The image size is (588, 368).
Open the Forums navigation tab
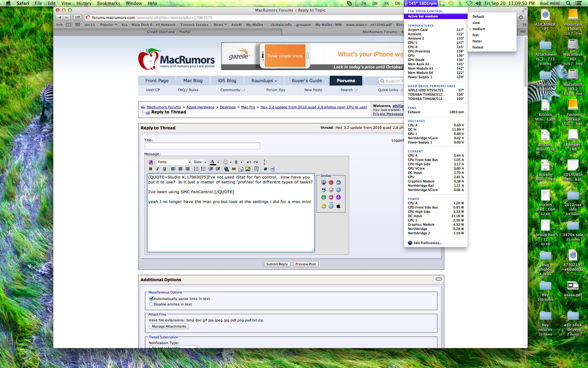point(346,81)
